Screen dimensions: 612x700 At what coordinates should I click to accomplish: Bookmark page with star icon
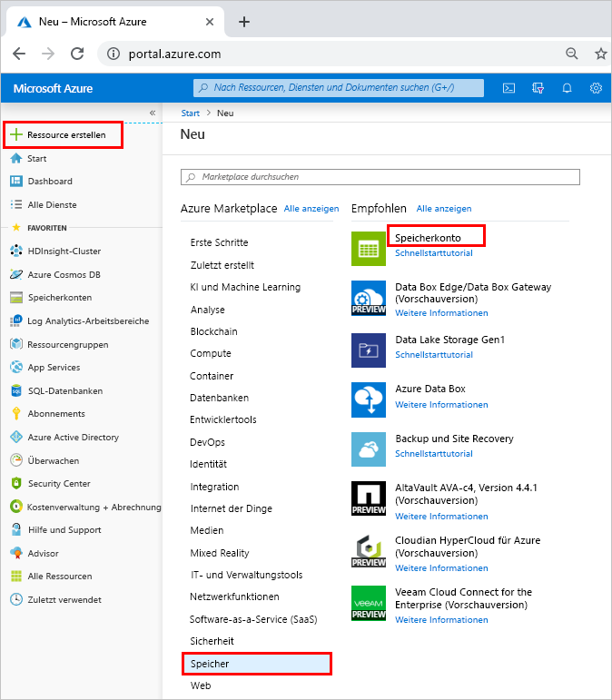pos(601,54)
